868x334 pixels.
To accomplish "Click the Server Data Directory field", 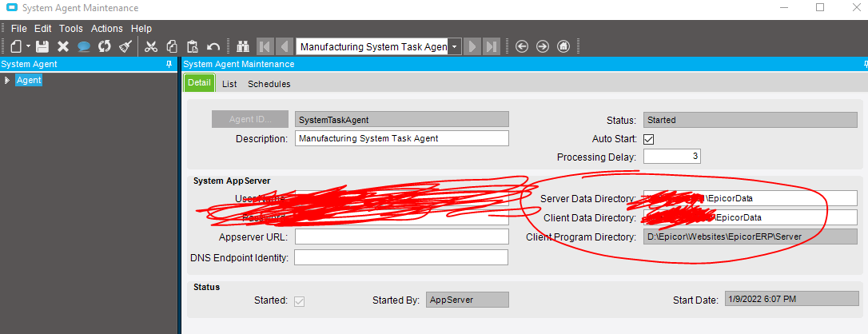I will coord(750,198).
